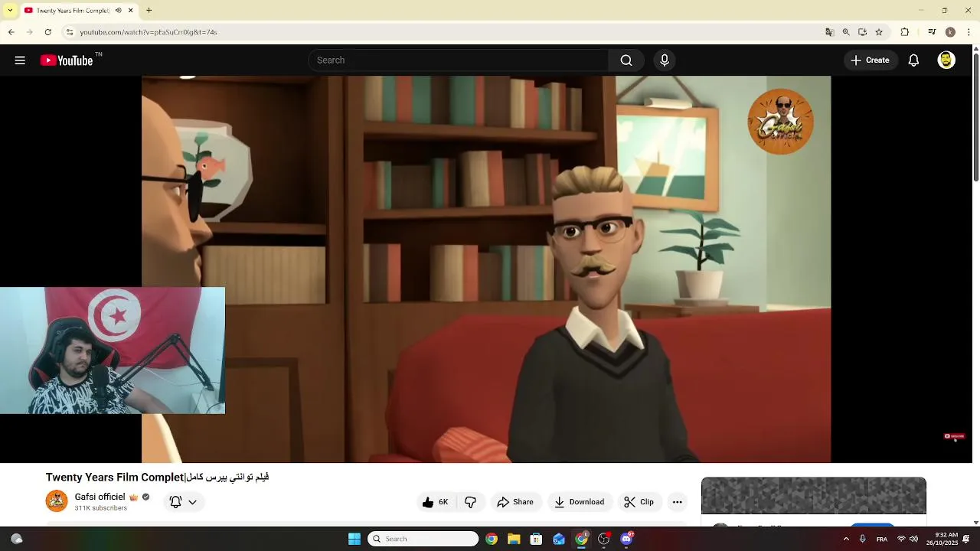Screen dimensions: 980x551
Task: Open Discord from taskbar
Action: [x=626, y=539]
